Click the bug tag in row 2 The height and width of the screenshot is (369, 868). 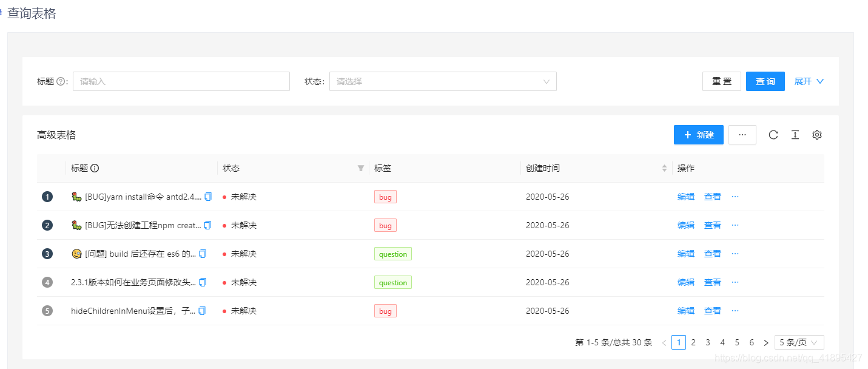point(385,225)
